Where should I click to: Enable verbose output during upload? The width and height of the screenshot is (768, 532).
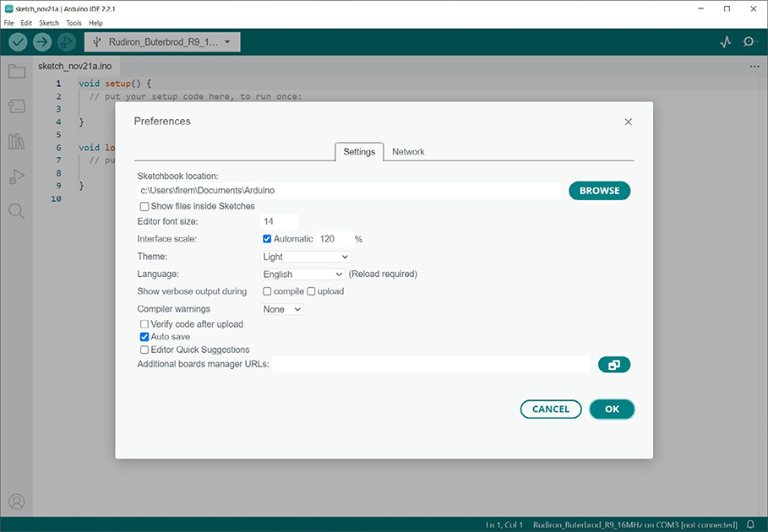tap(311, 291)
